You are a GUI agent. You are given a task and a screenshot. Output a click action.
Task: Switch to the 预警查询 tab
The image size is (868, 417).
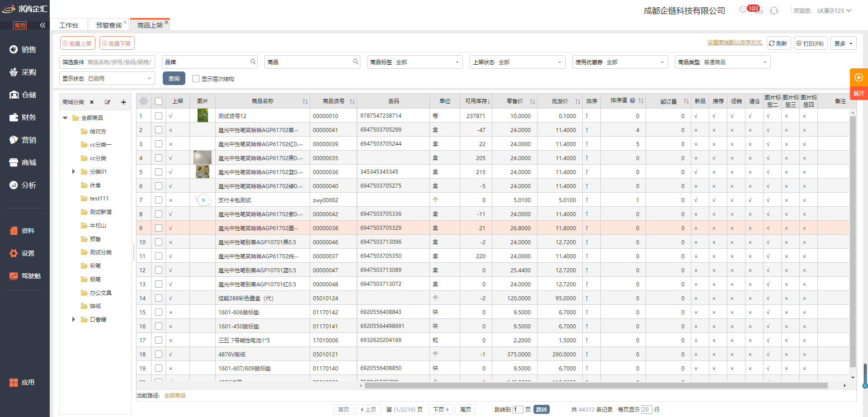click(108, 25)
